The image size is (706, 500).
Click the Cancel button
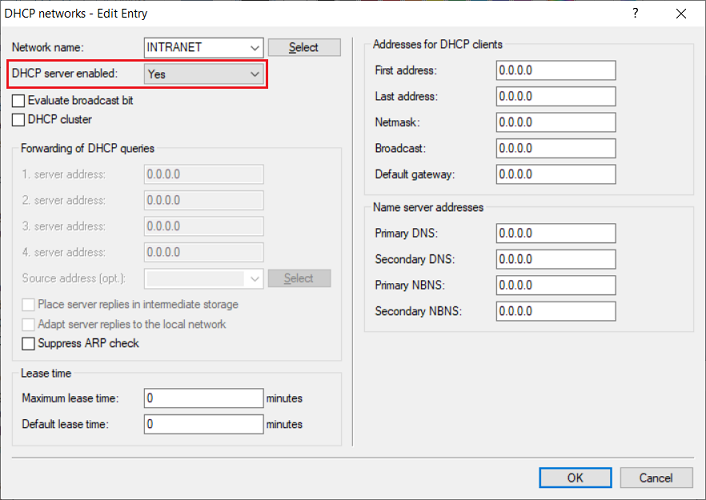coord(656,478)
